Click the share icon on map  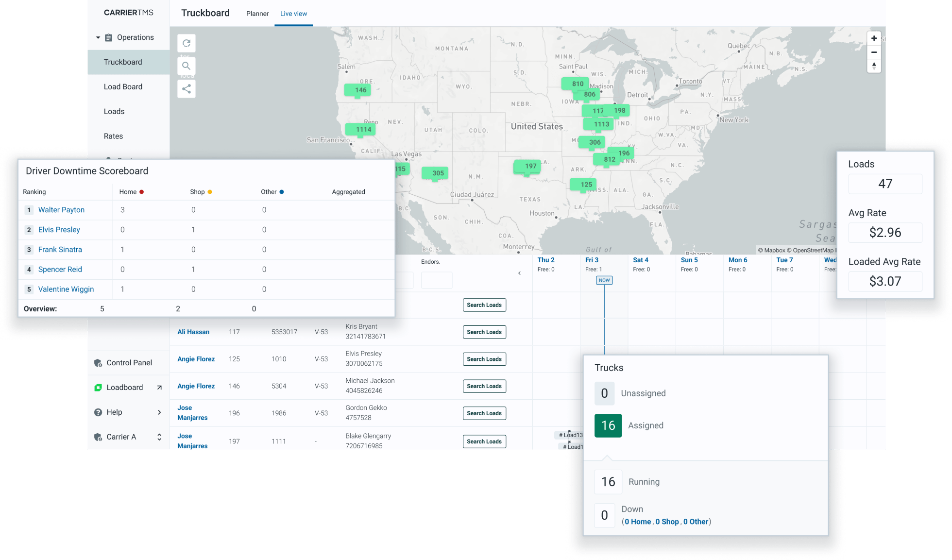click(x=187, y=89)
